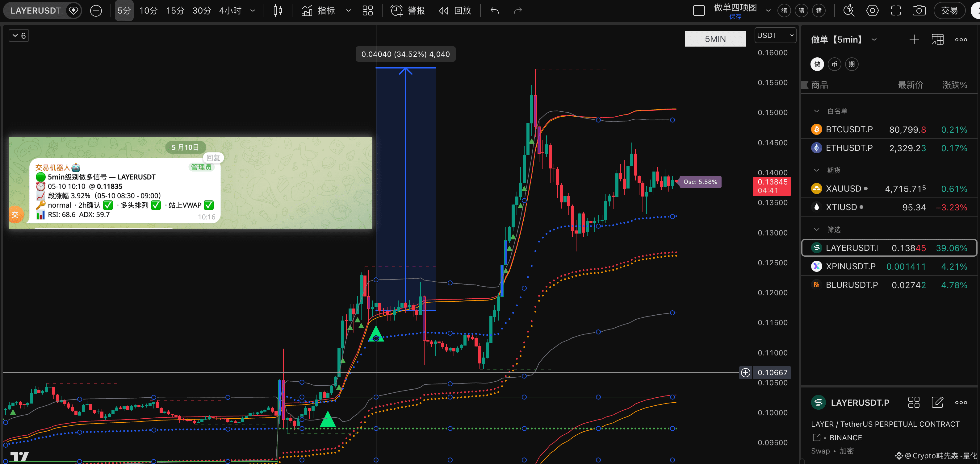
Task: Expand the timeframe list chevron
Action: [253, 10]
